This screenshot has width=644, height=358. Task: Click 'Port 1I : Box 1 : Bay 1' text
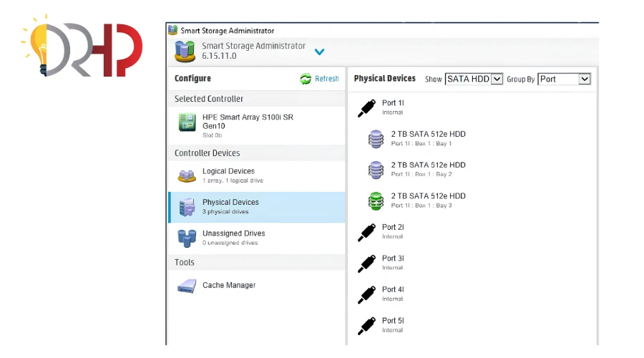coord(421,143)
